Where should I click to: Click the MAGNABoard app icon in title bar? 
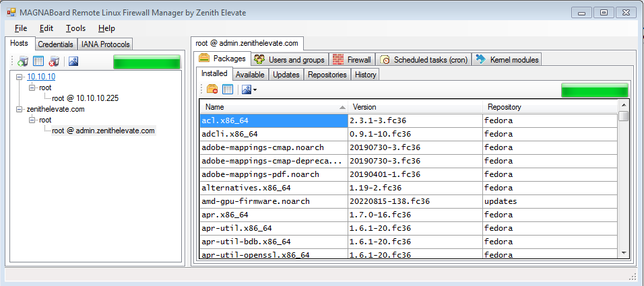coord(11,12)
